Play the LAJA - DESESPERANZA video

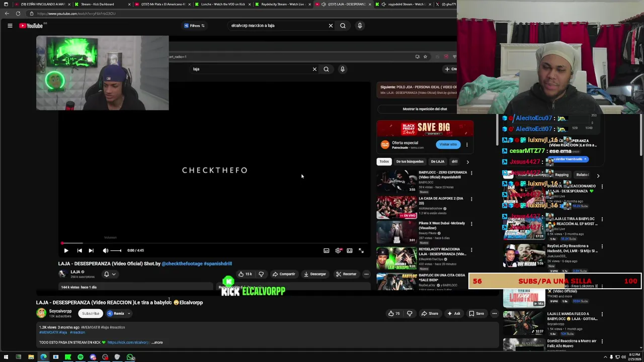coord(66,250)
